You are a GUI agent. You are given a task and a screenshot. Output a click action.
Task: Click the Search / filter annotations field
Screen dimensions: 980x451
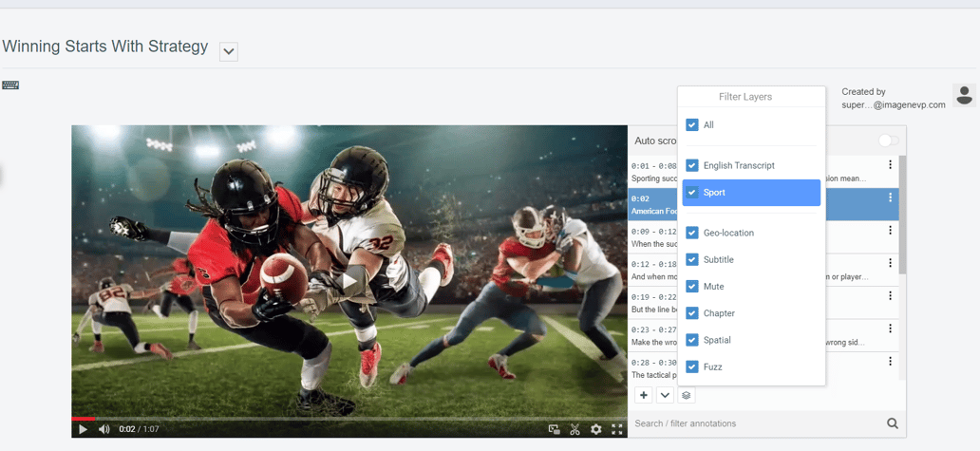(x=758, y=423)
